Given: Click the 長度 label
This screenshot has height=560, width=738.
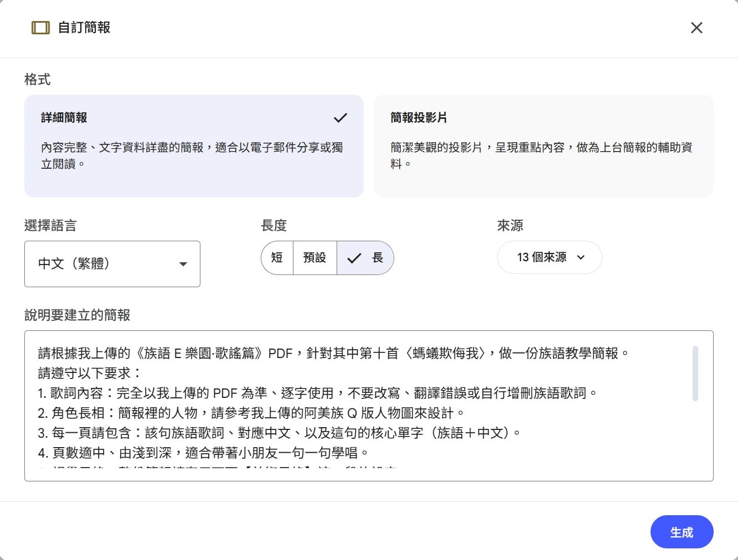Looking at the screenshot, I should (x=273, y=226).
